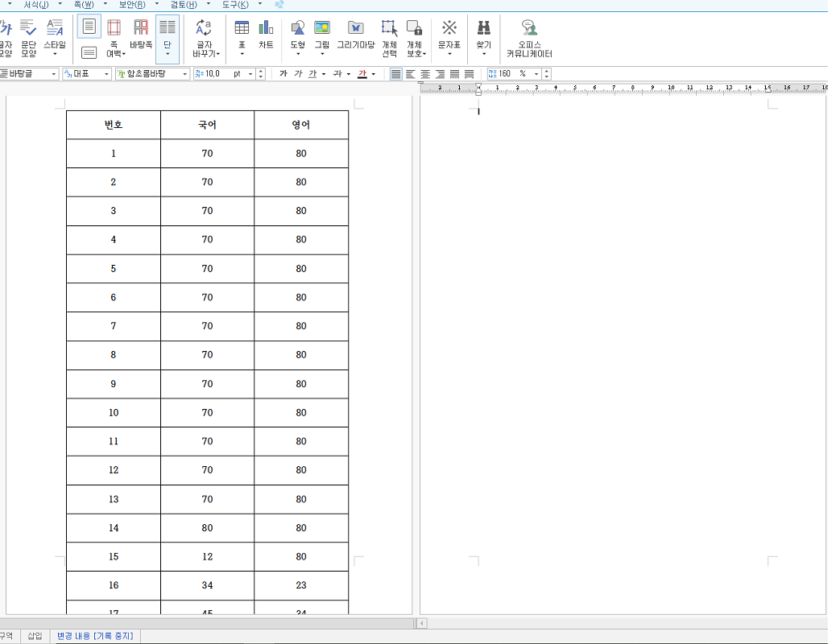The height and width of the screenshot is (644, 836).
Task: Open the 찾기 find tool
Action: (x=483, y=38)
